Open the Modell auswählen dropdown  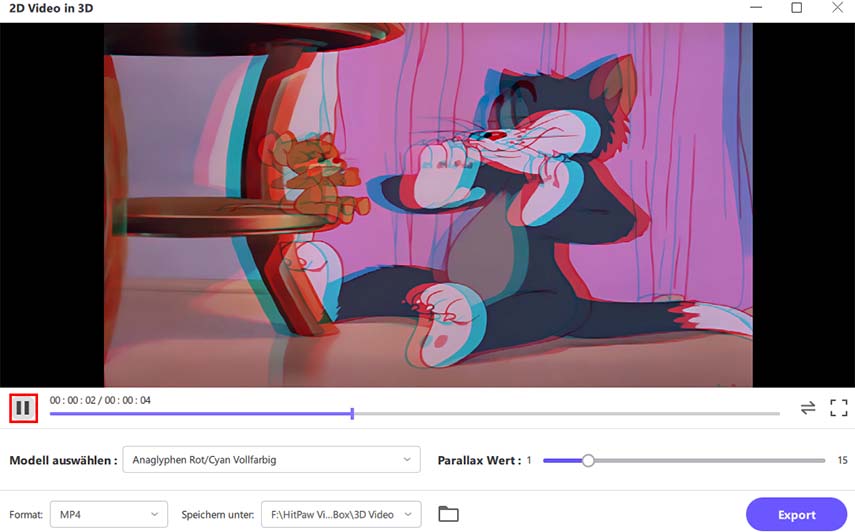point(272,460)
